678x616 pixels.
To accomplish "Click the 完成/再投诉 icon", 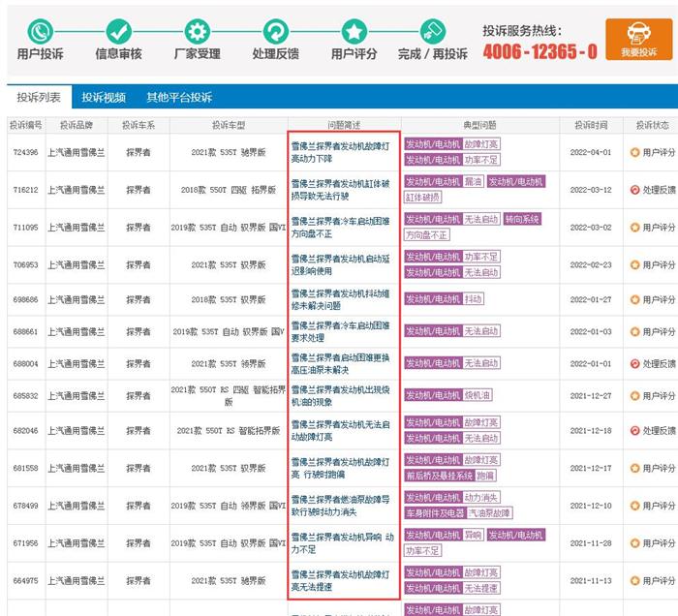I will (432, 31).
